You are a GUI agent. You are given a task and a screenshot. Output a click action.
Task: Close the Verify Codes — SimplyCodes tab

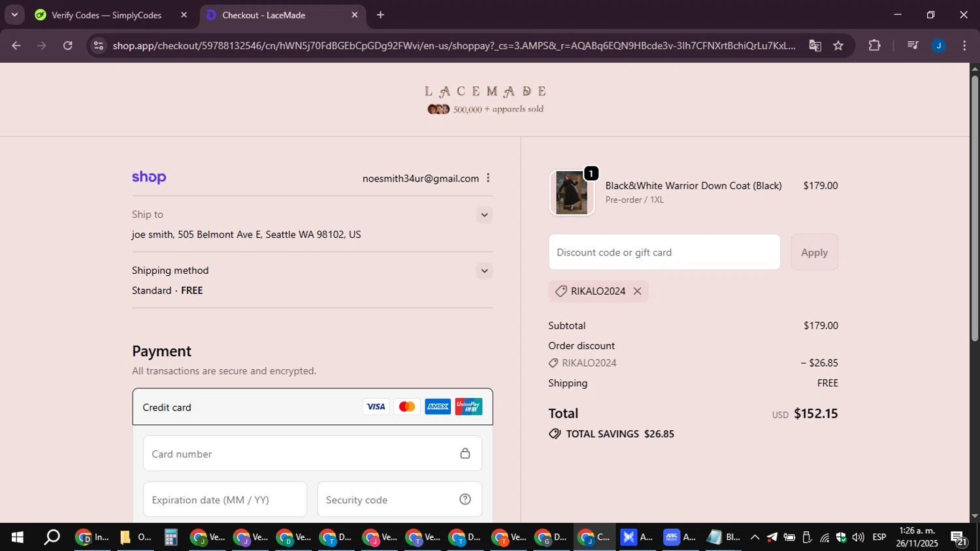click(184, 15)
